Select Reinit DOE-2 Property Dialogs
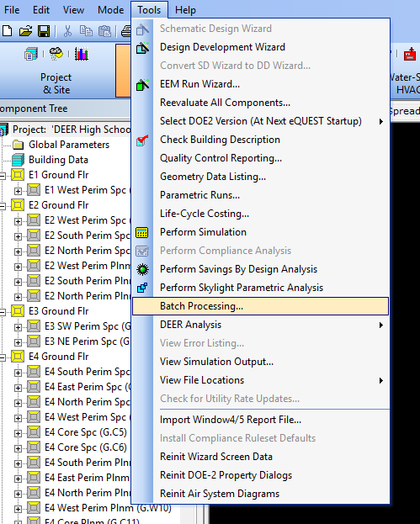420x524 pixels. (x=260, y=475)
